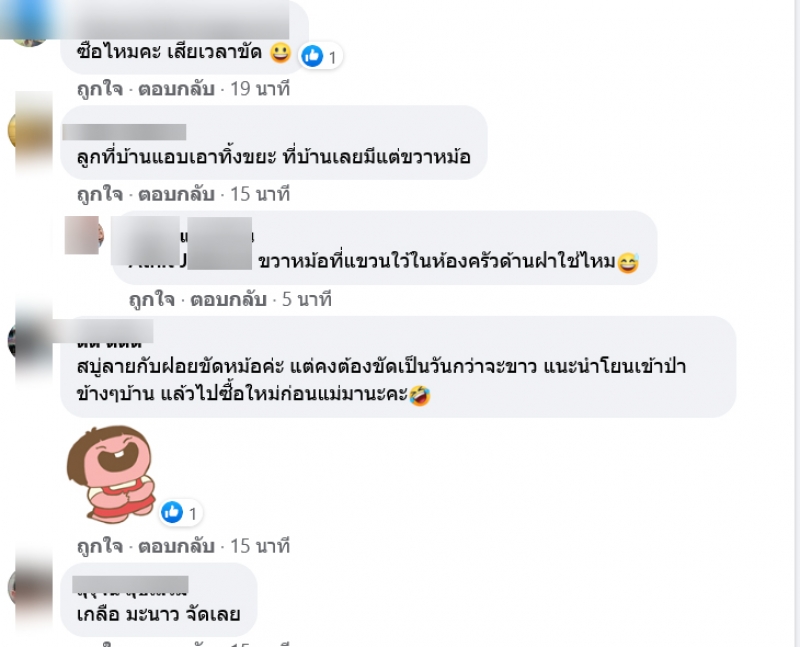Like the comment about ขวาหม้อ at home

(x=100, y=194)
